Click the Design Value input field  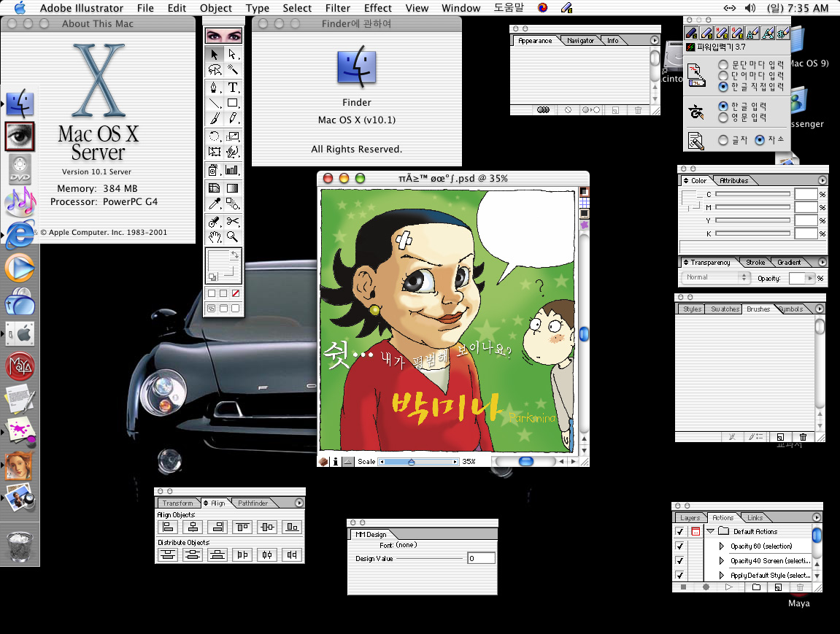click(x=482, y=558)
